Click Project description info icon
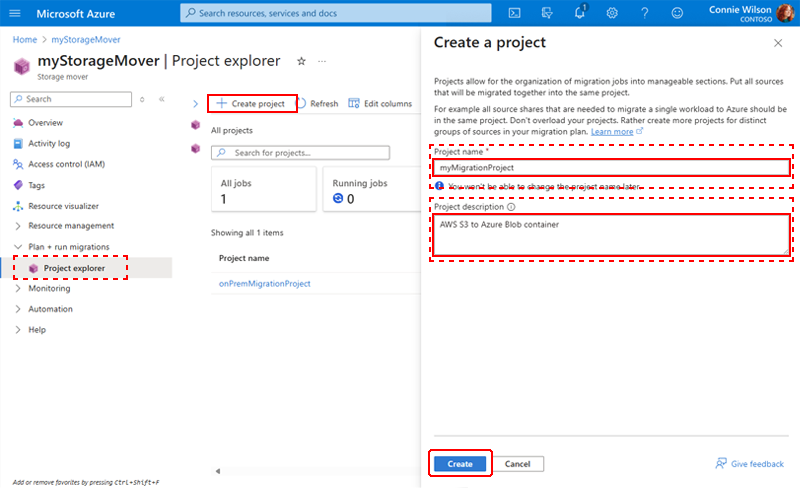Image resolution: width=800 pixels, height=488 pixels. click(511, 207)
